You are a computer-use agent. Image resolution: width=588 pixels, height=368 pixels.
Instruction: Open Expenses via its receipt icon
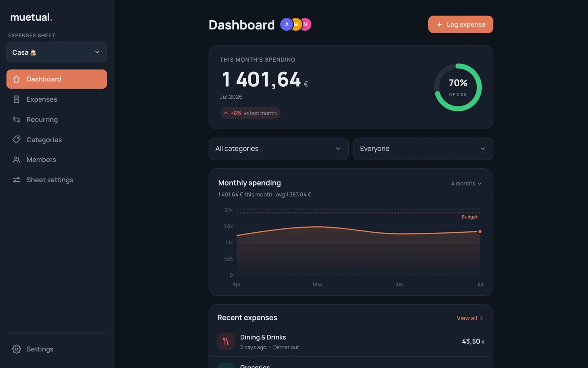[17, 99]
